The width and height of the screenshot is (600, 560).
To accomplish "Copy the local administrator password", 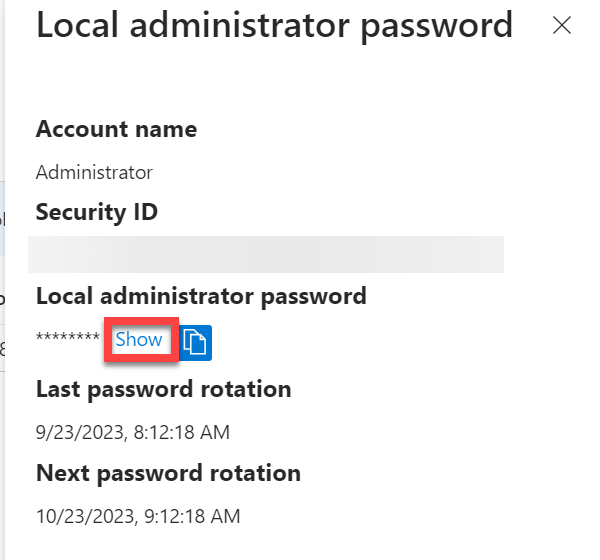I will click(196, 341).
